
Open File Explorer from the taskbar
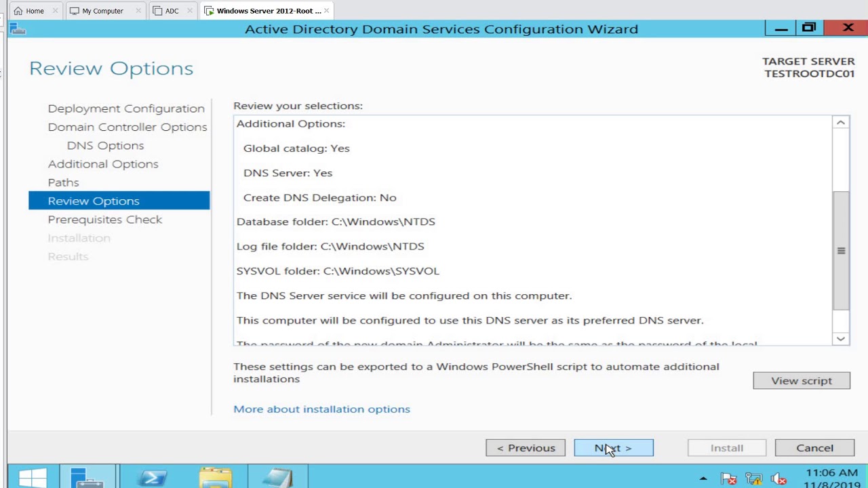point(216,477)
